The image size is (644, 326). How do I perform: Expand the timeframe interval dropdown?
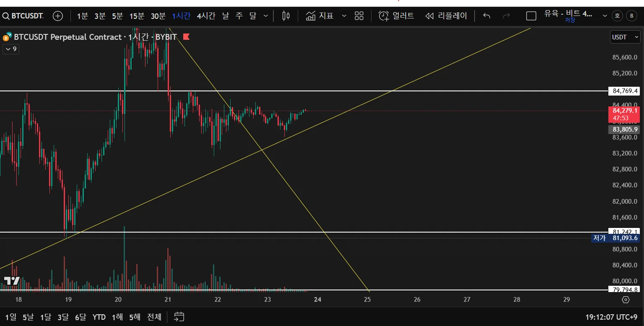coord(266,16)
